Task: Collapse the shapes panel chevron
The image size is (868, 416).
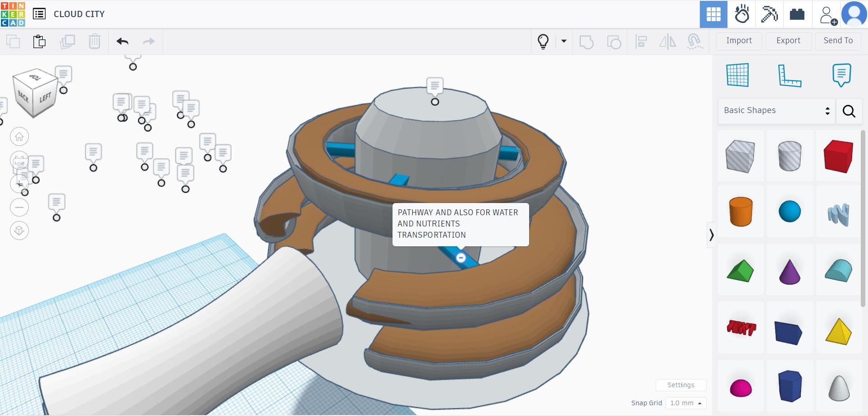Action: (x=711, y=235)
